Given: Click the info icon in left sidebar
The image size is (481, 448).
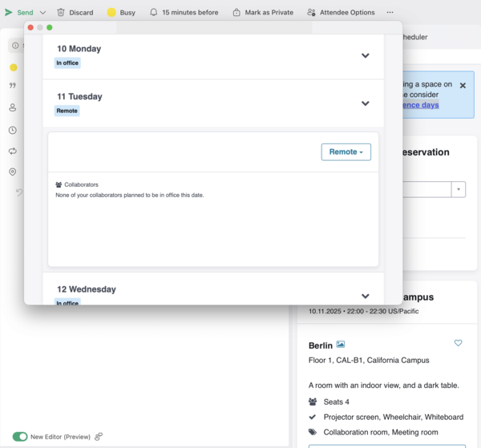Looking at the screenshot, I should coord(15,46).
